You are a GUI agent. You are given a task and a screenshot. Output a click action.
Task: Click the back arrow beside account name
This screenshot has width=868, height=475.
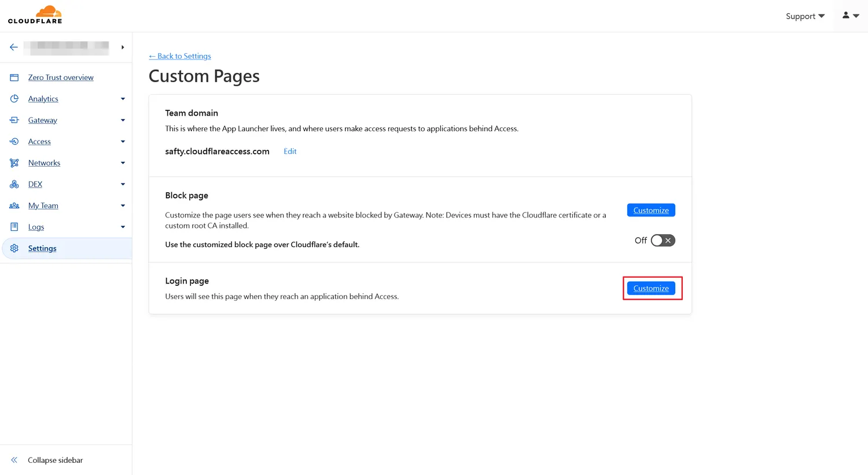coord(14,47)
